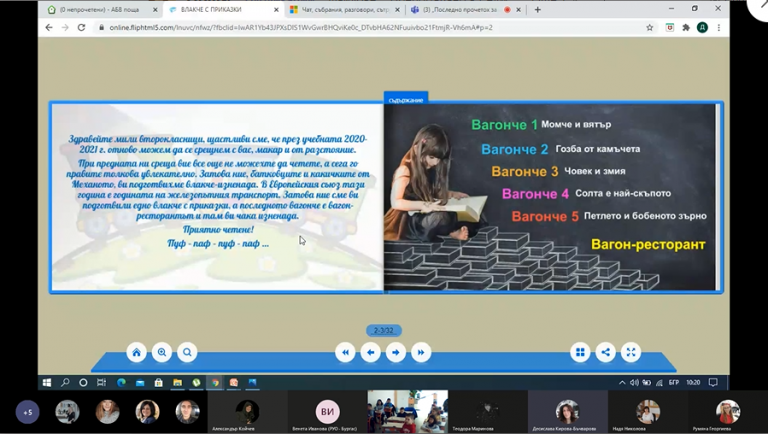Image resolution: width=768 pixels, height=434 pixels.
Task: Open Chrome three-dot menu
Action: 719,27
